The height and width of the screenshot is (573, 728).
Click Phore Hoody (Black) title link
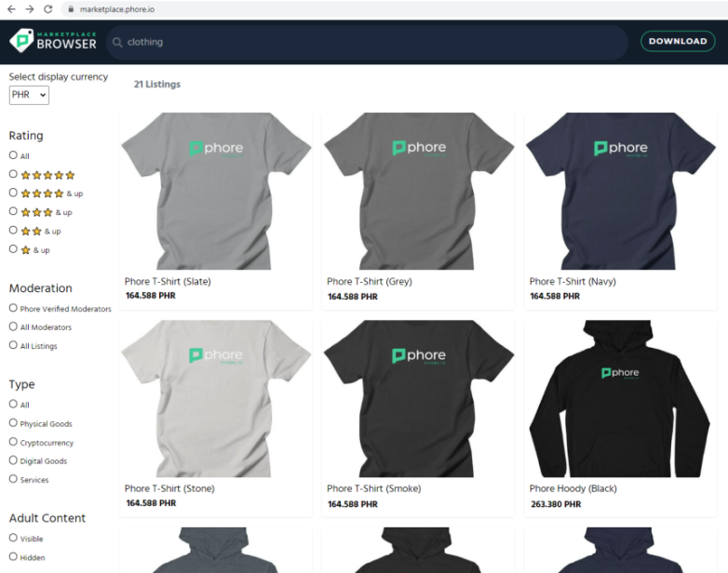point(573,488)
